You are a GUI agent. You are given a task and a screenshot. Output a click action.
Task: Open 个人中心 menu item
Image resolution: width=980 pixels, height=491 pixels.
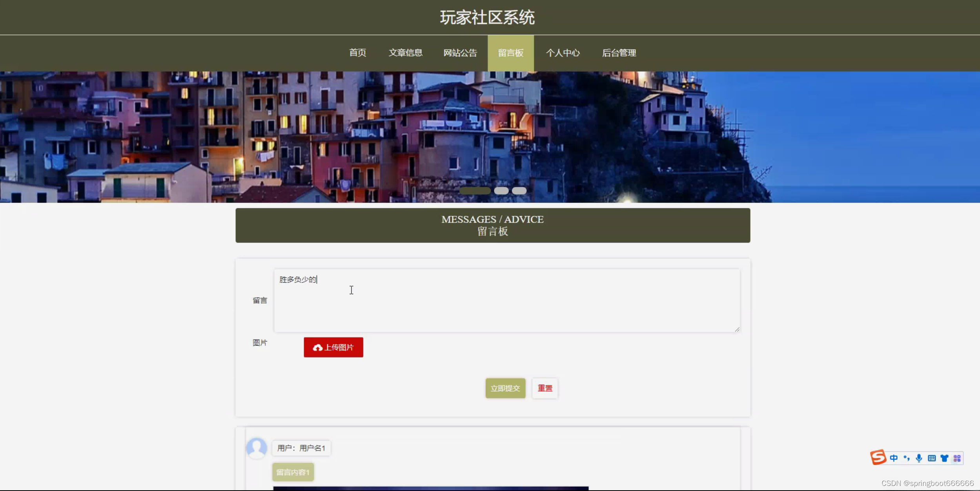563,53
